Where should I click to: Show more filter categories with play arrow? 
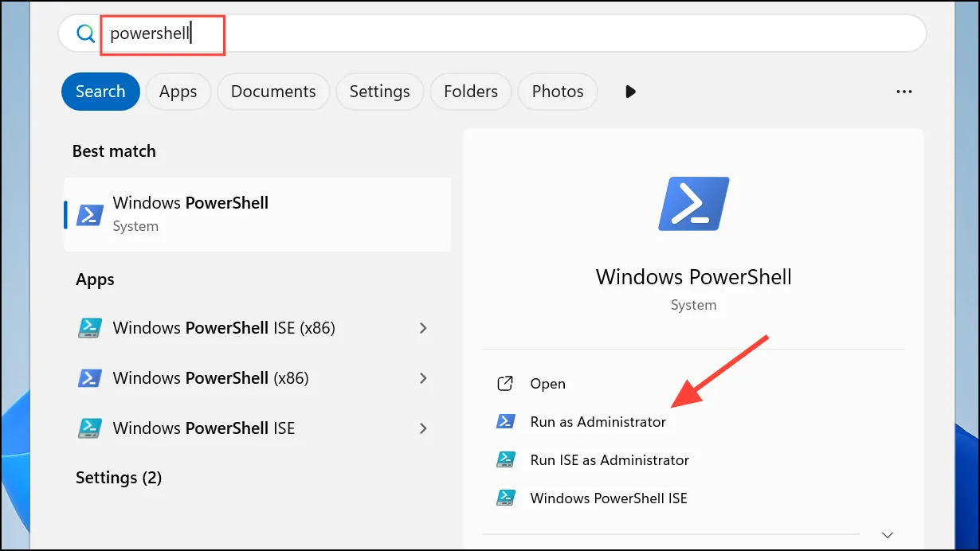coord(631,92)
